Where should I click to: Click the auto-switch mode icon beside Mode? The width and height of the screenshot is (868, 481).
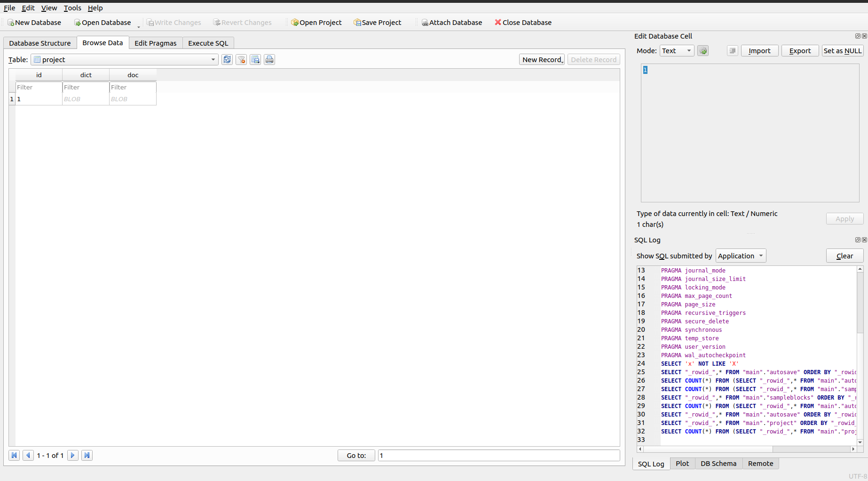point(703,51)
